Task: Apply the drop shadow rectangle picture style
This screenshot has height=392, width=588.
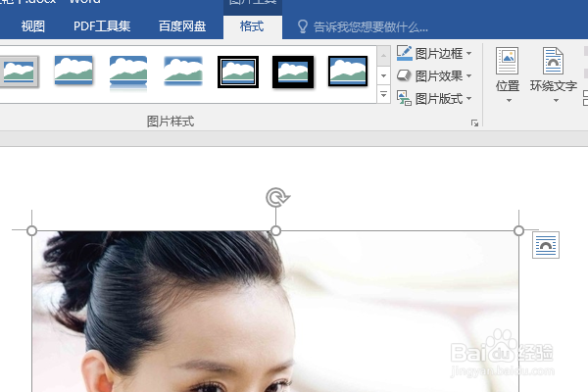Action: click(x=73, y=71)
